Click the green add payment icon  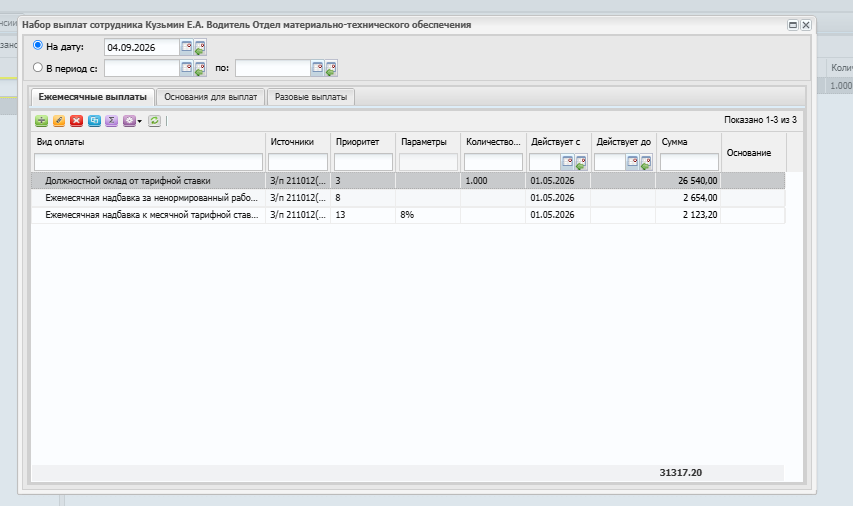[x=41, y=121]
